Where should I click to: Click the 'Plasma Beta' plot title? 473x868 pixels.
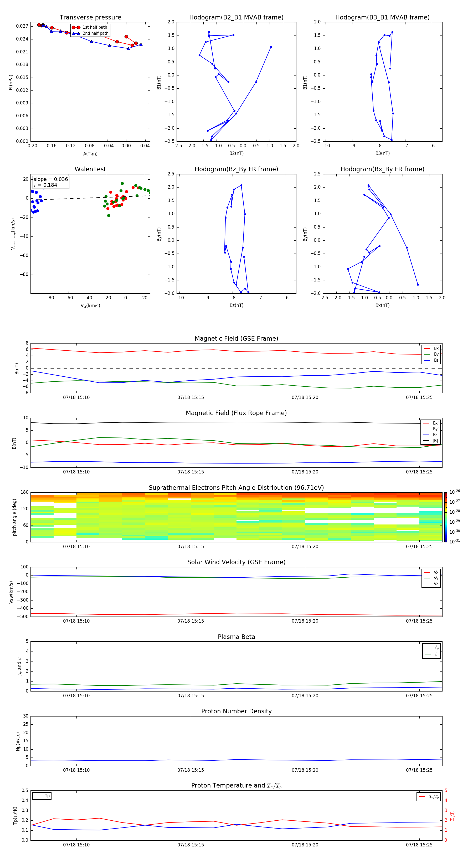(236, 637)
